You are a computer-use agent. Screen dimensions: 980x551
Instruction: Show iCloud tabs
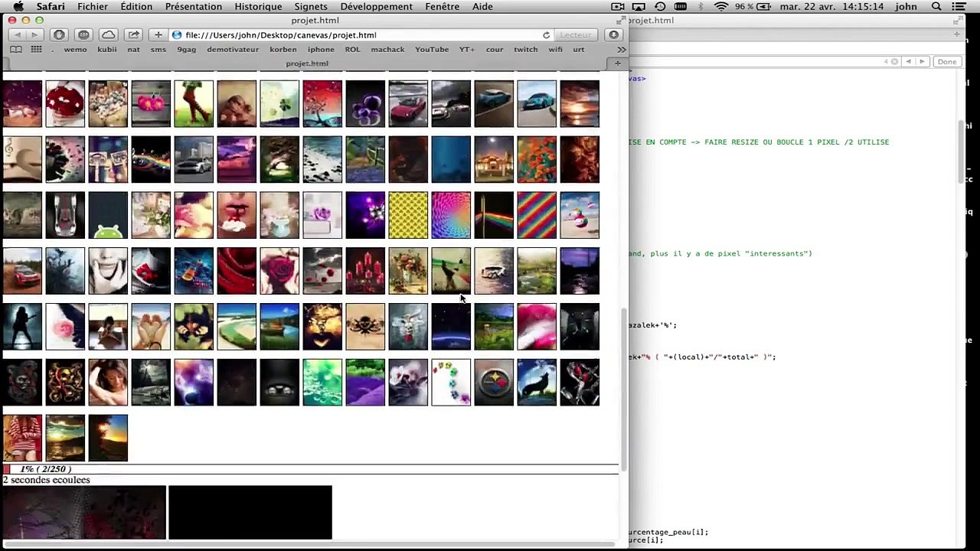109,35
